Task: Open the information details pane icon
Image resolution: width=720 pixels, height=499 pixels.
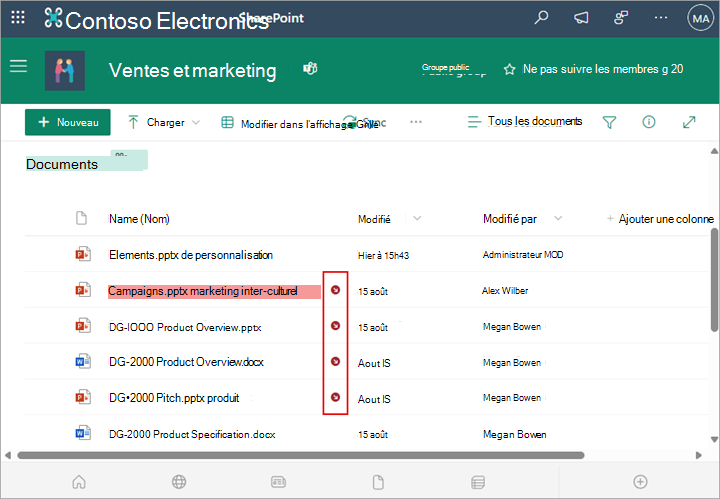Action: [649, 122]
